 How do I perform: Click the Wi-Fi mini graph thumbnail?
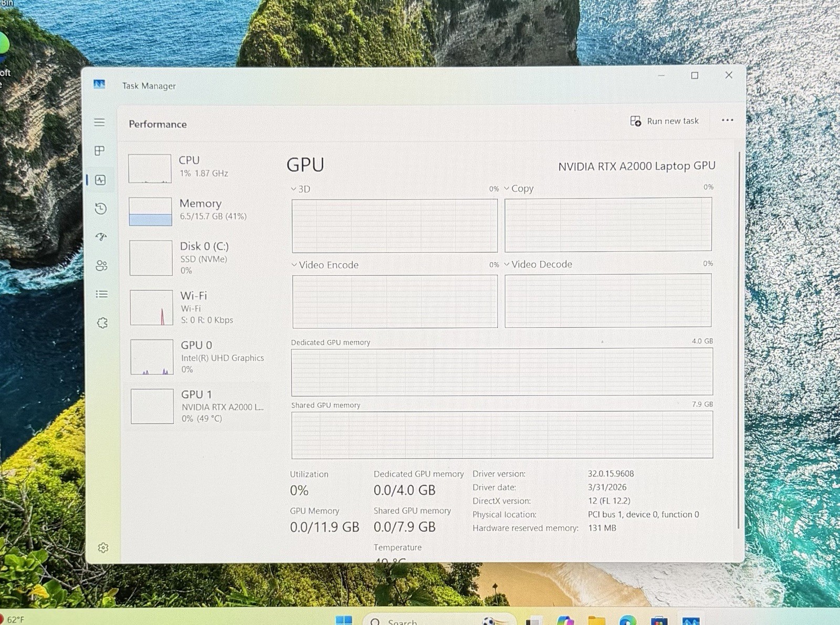(151, 308)
